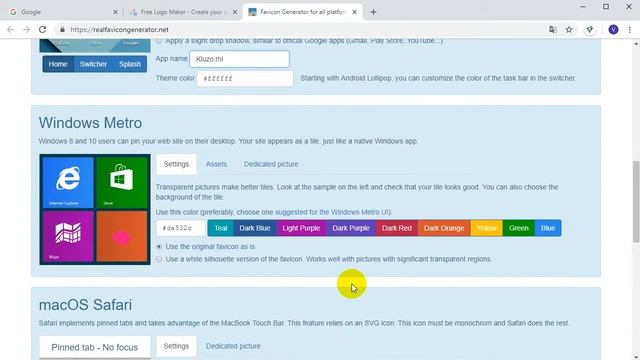Screen dimensions: 640x360
Task: Choose the Dark Blue tile color
Action: pyautogui.click(x=255, y=228)
